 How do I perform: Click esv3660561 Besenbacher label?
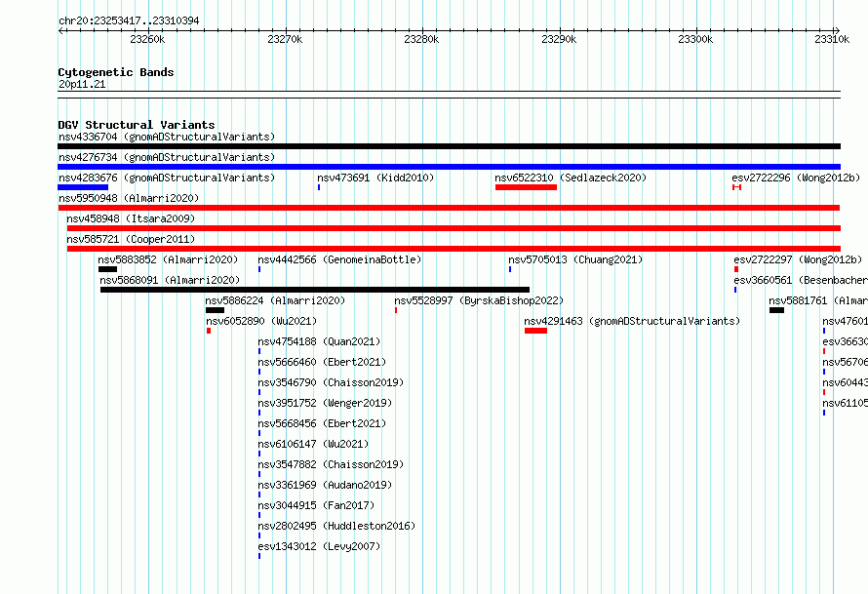pos(801,280)
